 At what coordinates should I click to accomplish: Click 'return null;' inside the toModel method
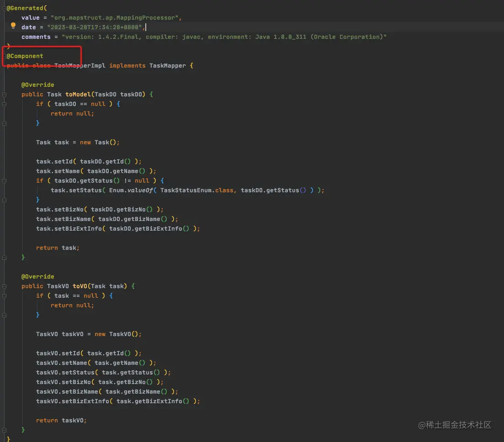coord(72,114)
